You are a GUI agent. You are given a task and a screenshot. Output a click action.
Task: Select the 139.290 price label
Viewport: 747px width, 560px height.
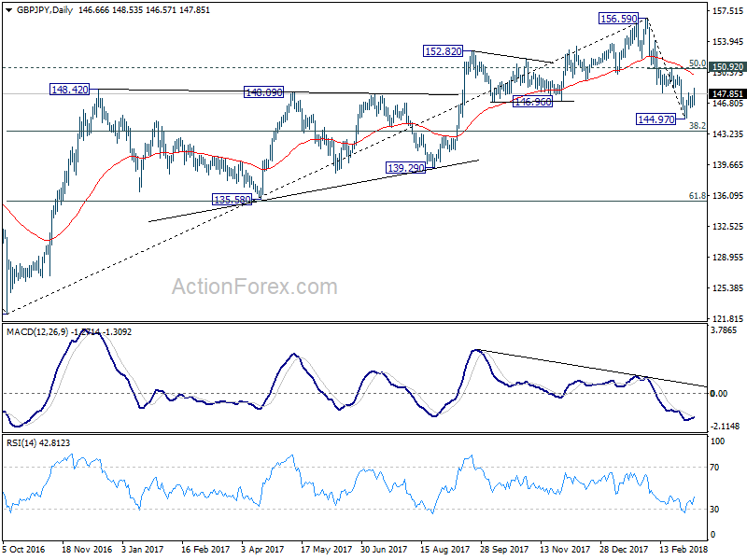[x=405, y=168]
